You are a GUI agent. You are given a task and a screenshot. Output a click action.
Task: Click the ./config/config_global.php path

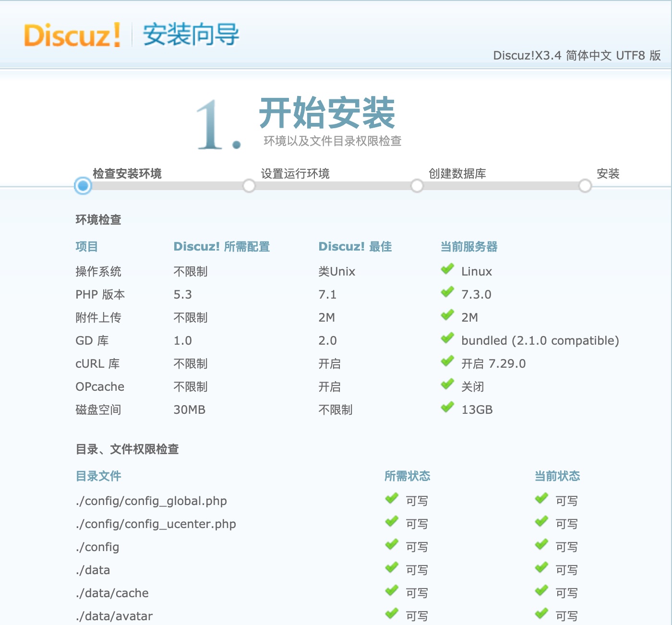tap(151, 501)
